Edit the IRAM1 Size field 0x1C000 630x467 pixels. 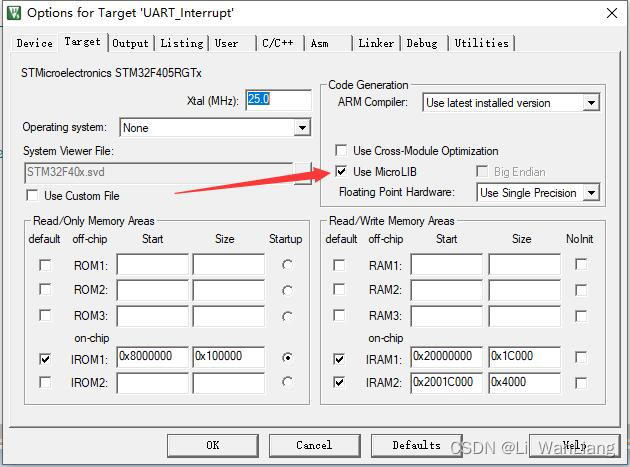pos(524,357)
